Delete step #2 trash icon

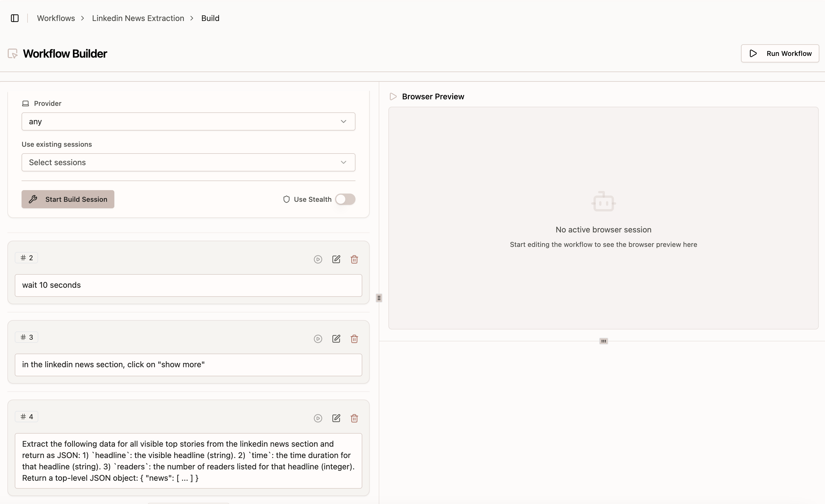tap(354, 260)
